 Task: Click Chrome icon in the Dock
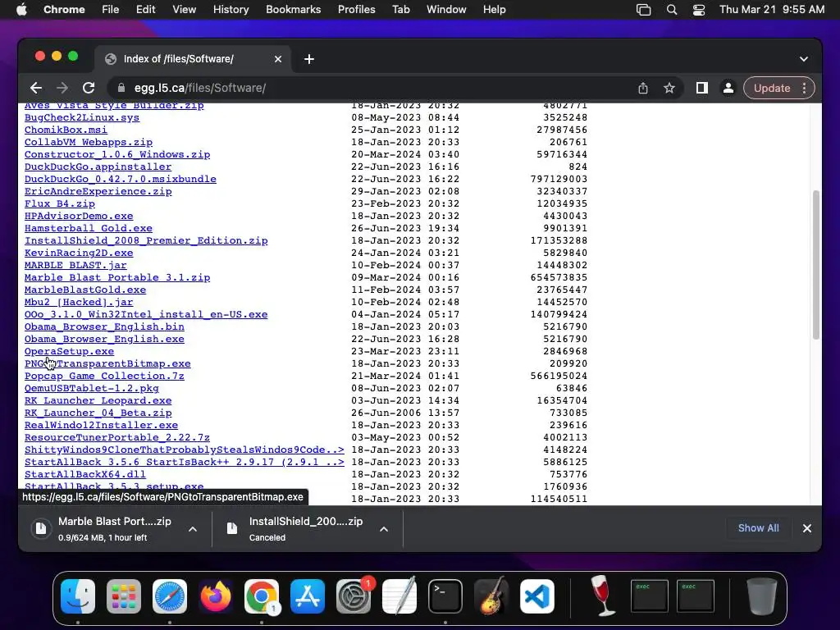(x=262, y=596)
